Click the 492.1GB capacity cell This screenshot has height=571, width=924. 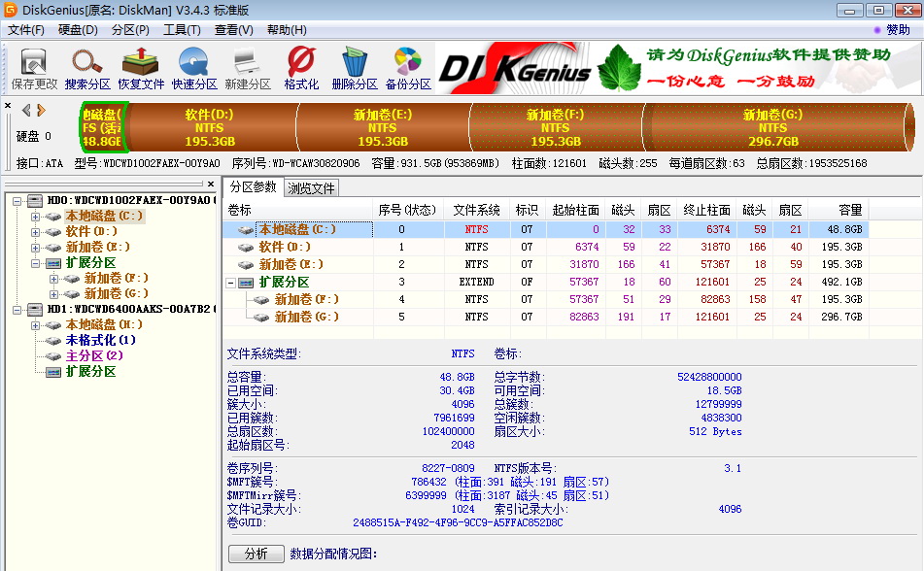click(x=841, y=283)
